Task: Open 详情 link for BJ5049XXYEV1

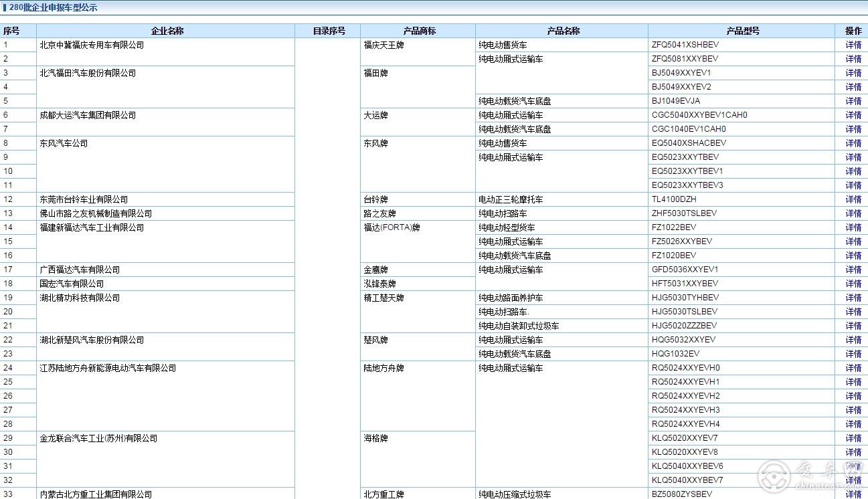Action: tap(853, 74)
